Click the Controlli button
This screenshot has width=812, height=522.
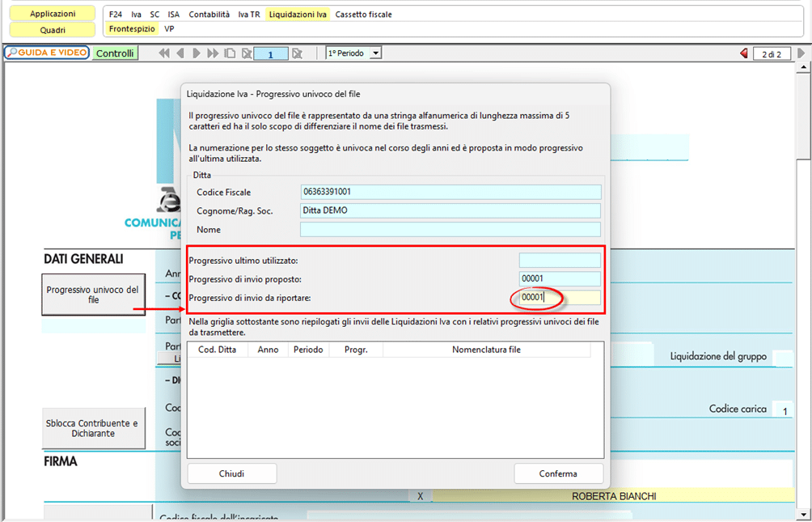pos(115,53)
